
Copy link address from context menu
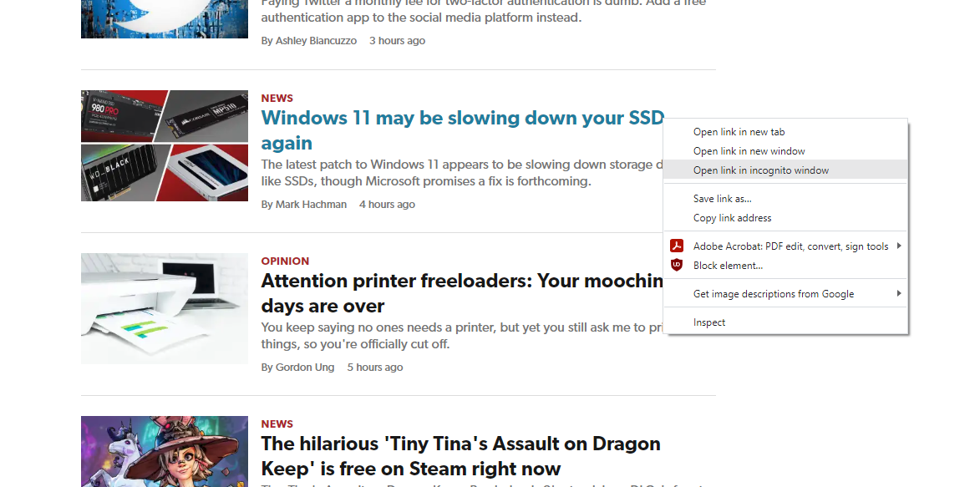(x=785, y=217)
